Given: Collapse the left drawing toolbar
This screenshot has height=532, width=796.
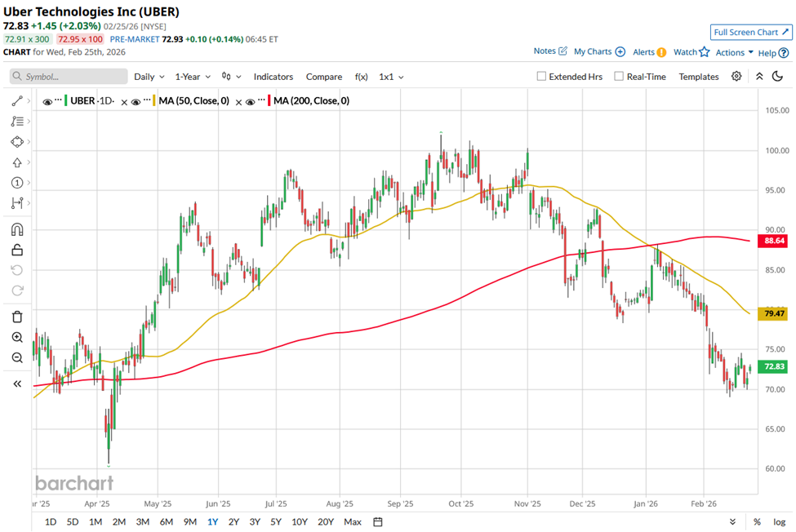Looking at the screenshot, I should click(16, 383).
